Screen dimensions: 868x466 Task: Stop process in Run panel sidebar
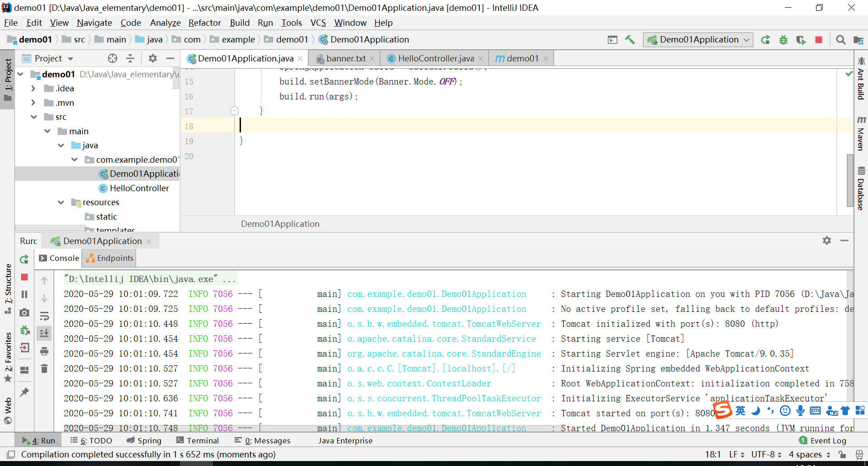pos(24,277)
